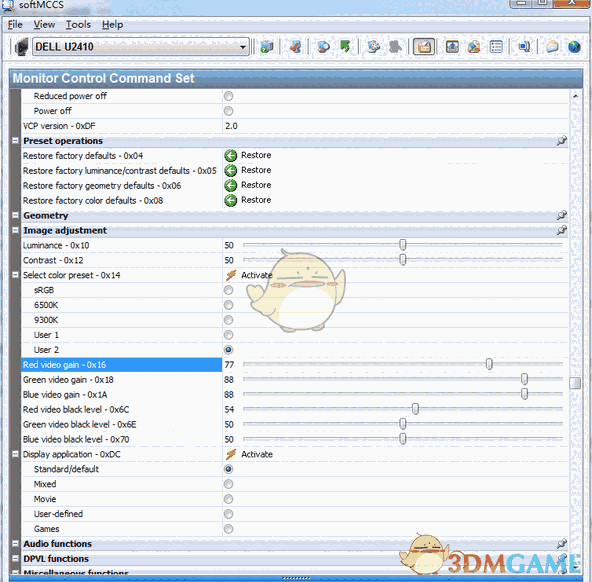Click the pin icon in Audio functions header
Screen dimensions: 592x582
(561, 544)
